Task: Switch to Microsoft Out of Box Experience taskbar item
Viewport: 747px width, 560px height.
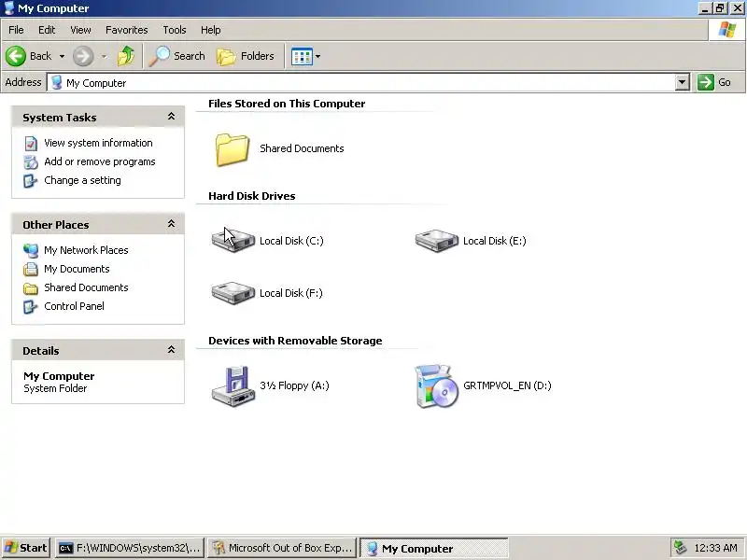Action: (x=282, y=548)
